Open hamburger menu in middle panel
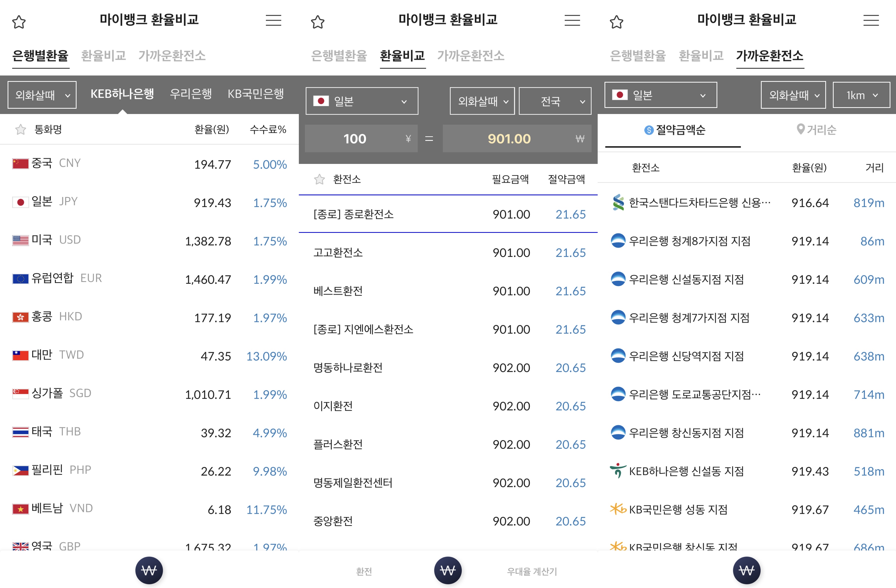This screenshot has height=588, width=896. pyautogui.click(x=572, y=20)
